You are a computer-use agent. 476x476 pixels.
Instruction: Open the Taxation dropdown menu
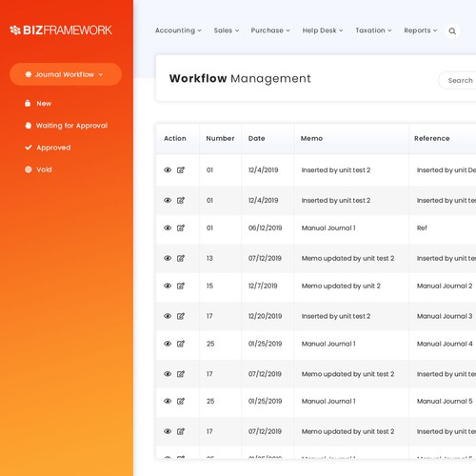(x=373, y=30)
